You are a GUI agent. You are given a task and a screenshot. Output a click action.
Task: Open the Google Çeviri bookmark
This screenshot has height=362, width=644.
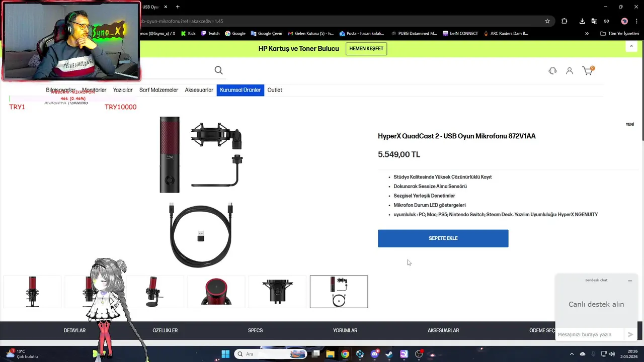click(x=266, y=34)
